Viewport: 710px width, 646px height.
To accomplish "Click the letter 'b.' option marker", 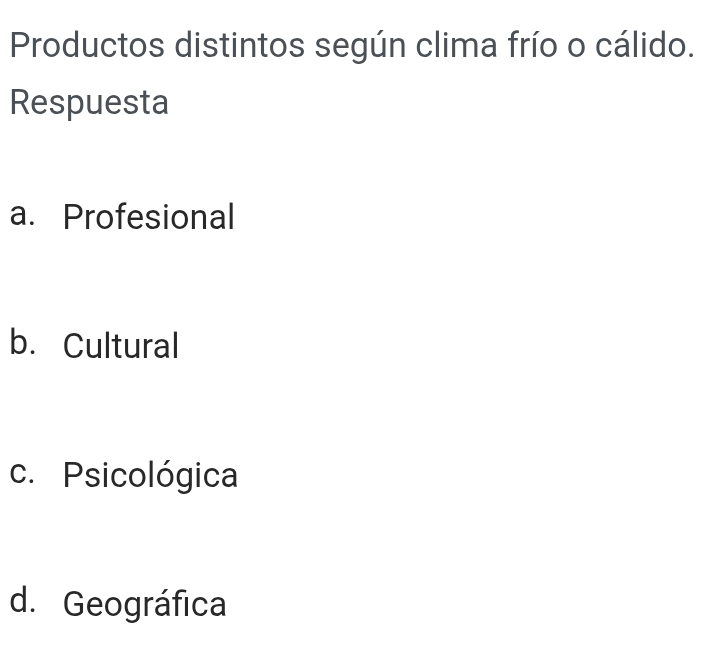I will [26, 345].
